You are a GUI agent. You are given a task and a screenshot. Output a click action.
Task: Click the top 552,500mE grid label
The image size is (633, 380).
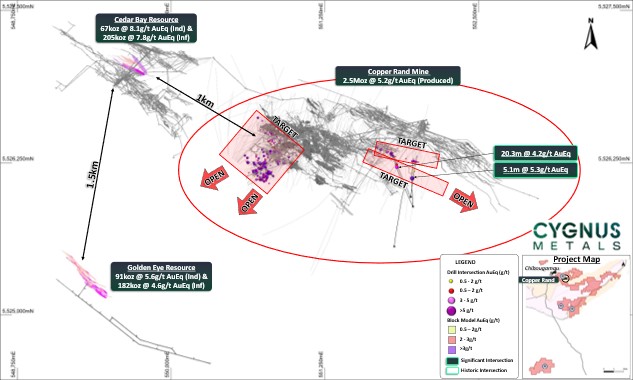(x=475, y=16)
